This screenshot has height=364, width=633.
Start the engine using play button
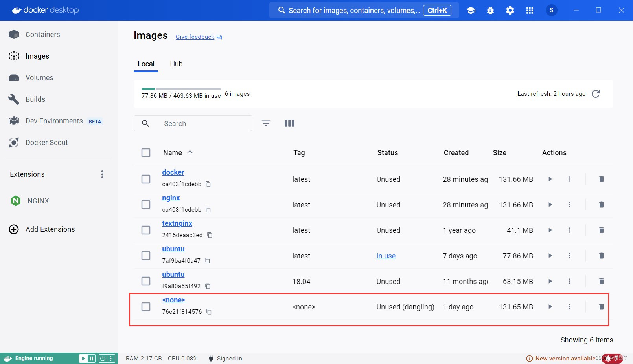tap(83, 358)
